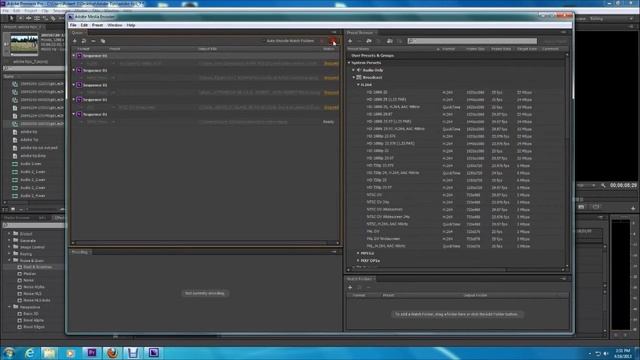Click the Broadcast category icon
Screen dimensions: 640x360
pos(359,77)
